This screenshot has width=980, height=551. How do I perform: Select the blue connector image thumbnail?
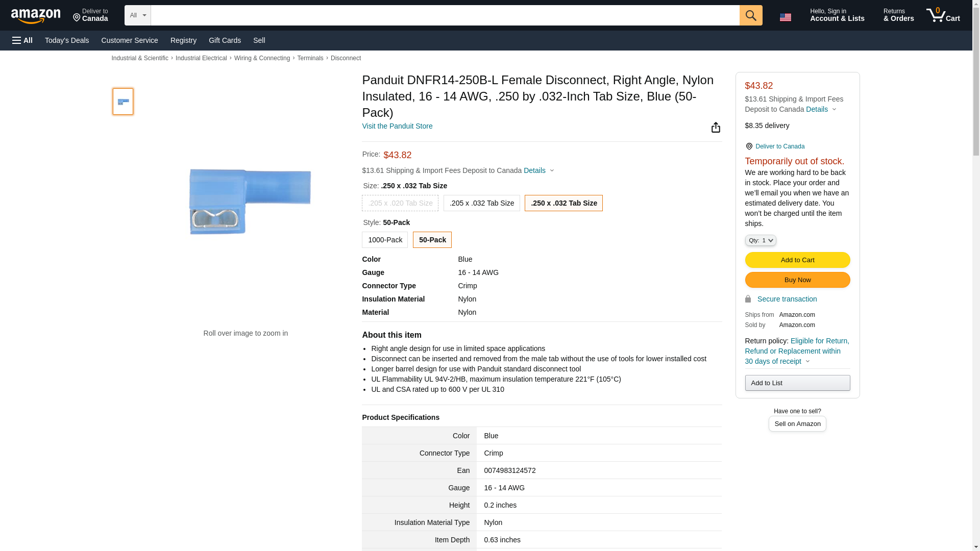click(123, 102)
